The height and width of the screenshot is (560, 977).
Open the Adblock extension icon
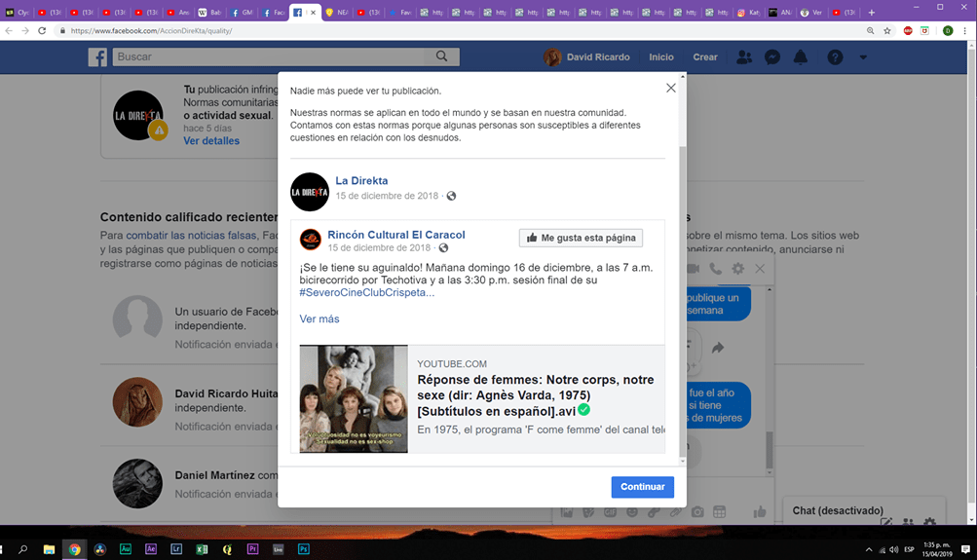pyautogui.click(x=908, y=30)
